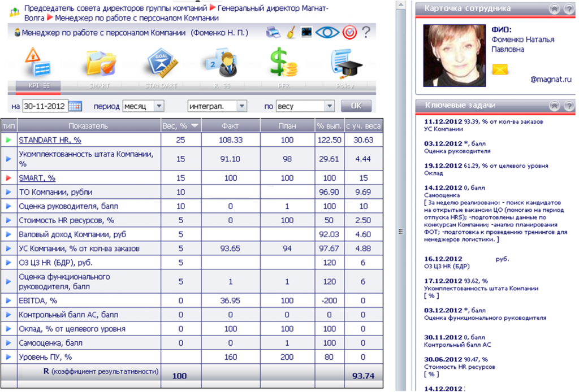Click the OK button

356,106
